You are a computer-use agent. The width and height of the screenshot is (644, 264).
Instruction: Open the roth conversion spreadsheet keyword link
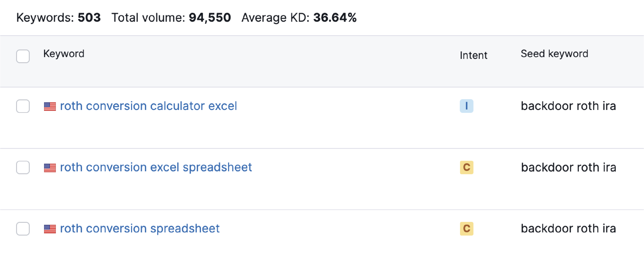[140, 228]
